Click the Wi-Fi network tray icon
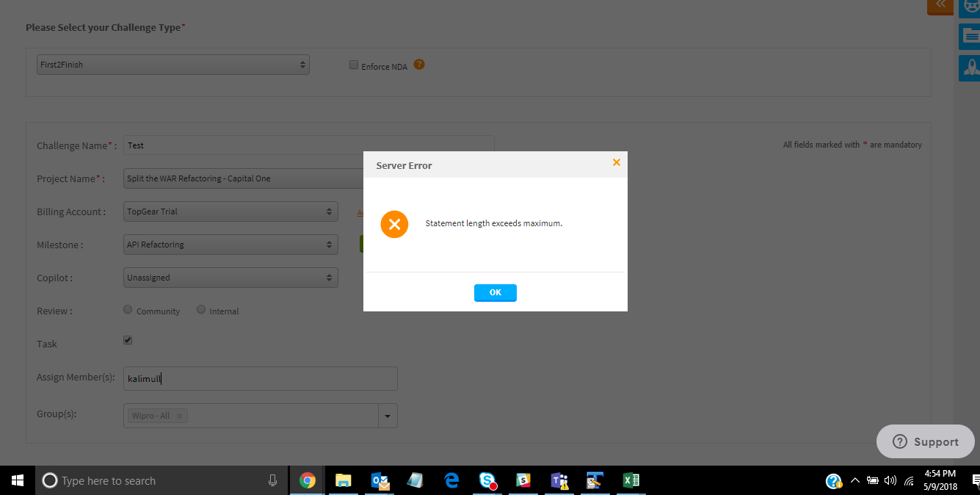This screenshot has height=495, width=980. click(909, 481)
